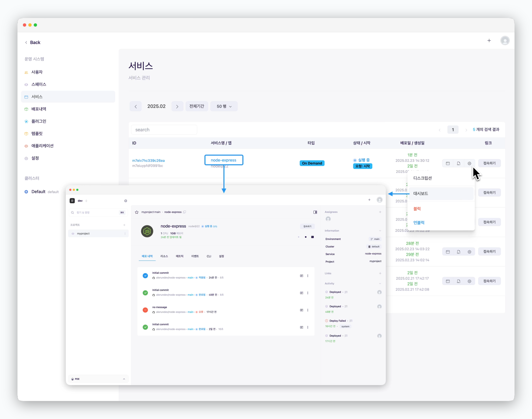Open more options for 2일 전 deployment
The height and width of the screenshot is (419, 532).
[308, 327]
